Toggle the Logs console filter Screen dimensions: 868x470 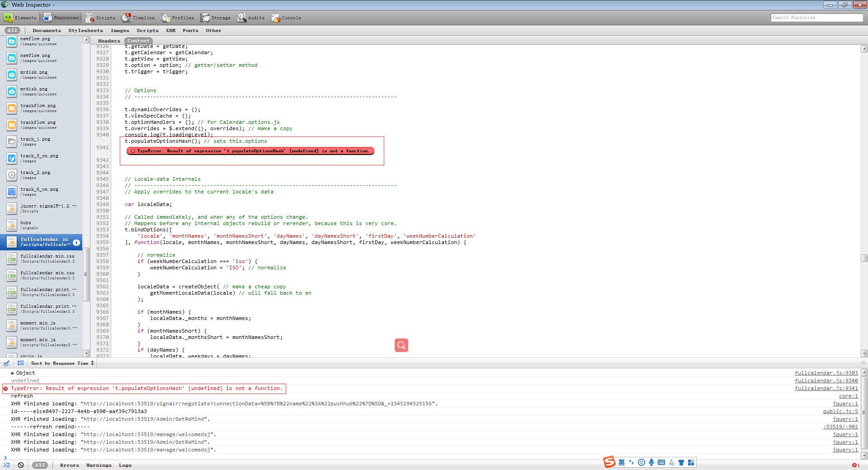(125, 465)
